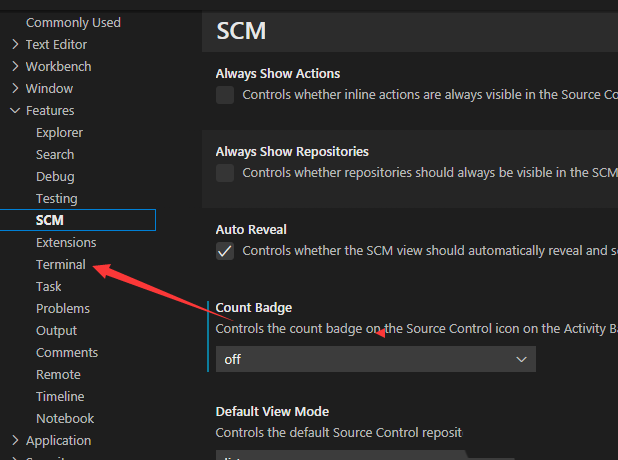This screenshot has width=618, height=460.
Task: Open the Notebook settings category
Action: 65,418
